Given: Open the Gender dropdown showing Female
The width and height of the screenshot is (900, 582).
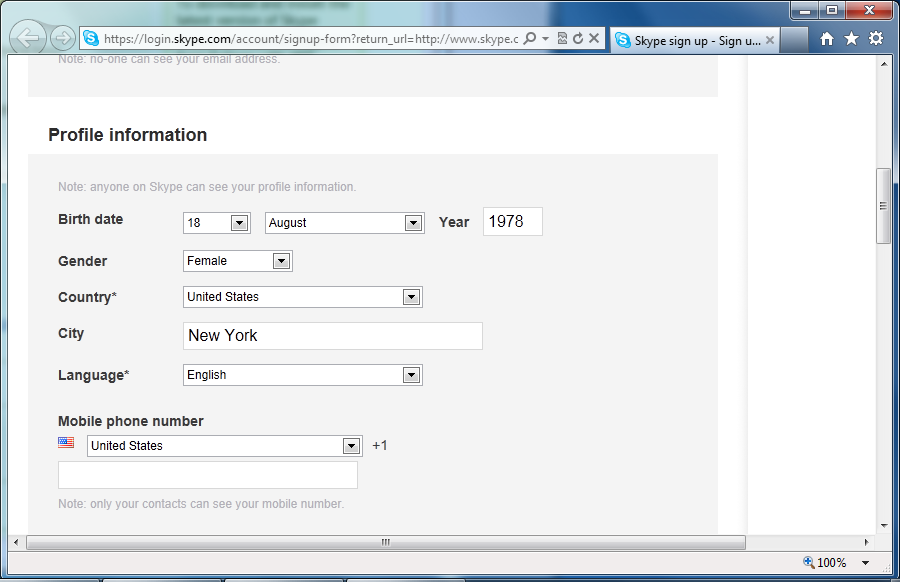Looking at the screenshot, I should click(x=281, y=261).
